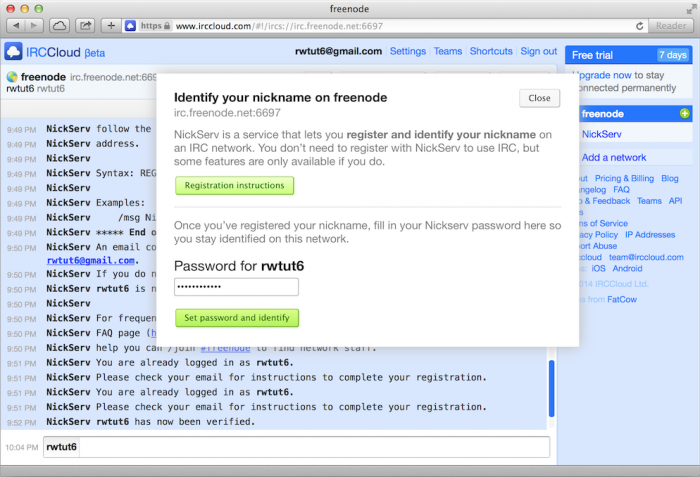Open the Settings link
700x477 pixels.
click(x=408, y=51)
